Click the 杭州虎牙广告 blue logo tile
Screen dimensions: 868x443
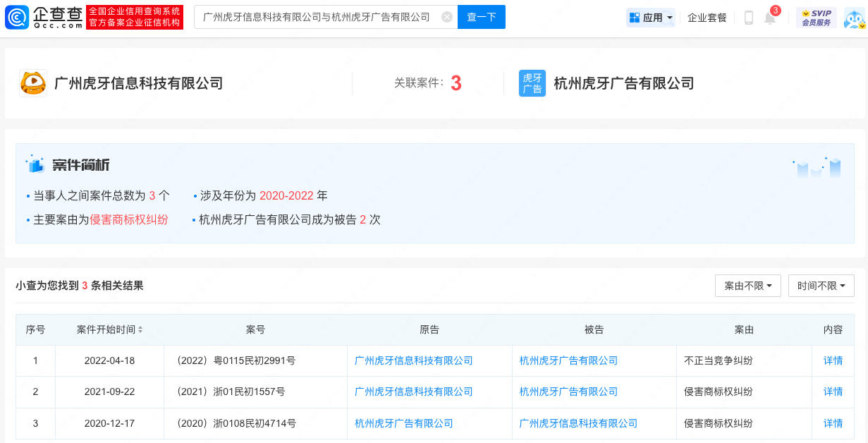point(532,83)
